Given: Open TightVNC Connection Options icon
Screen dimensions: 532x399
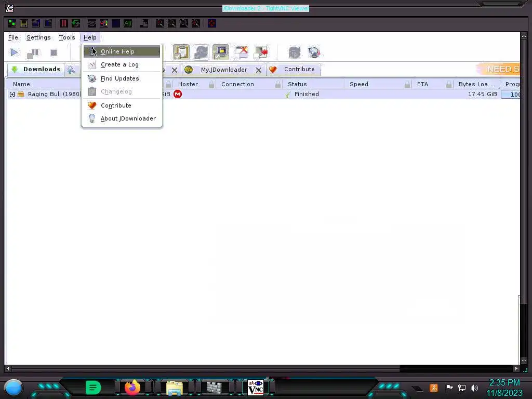Looking at the screenshot, I should coord(36,23).
